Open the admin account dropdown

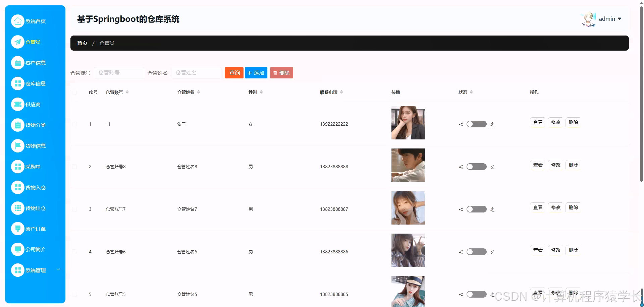click(610, 19)
